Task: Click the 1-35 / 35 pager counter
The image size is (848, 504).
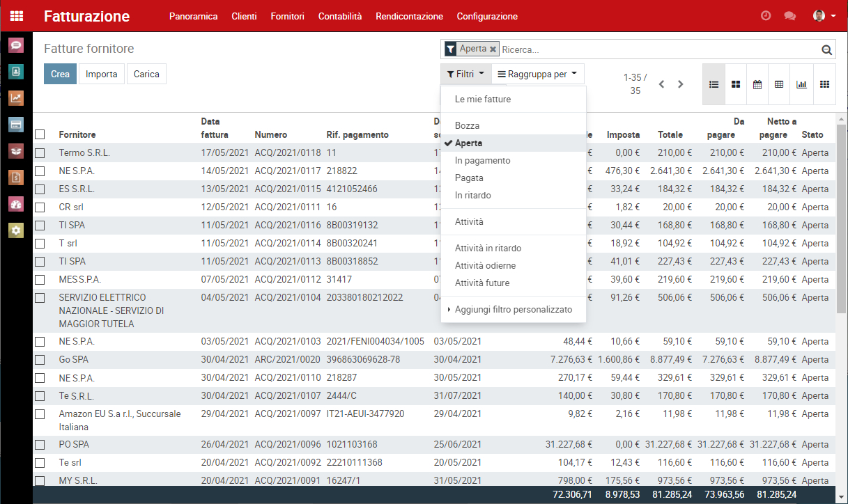Action: point(635,84)
